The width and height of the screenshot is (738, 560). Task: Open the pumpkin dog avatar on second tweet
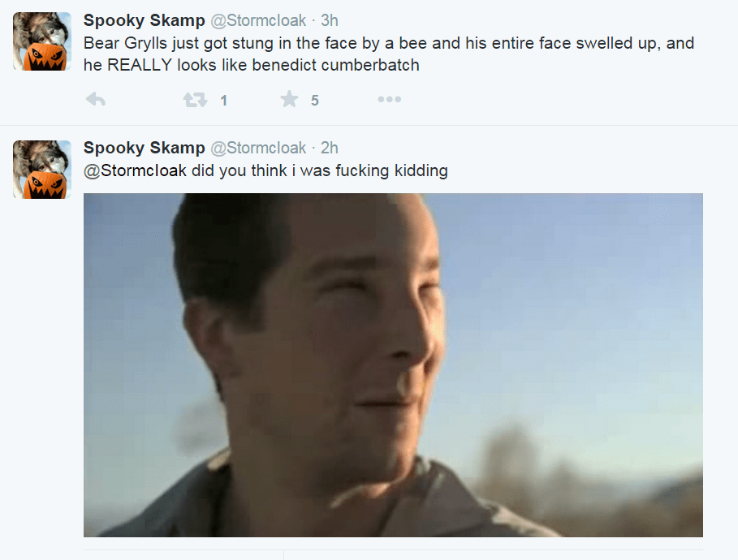click(x=42, y=170)
